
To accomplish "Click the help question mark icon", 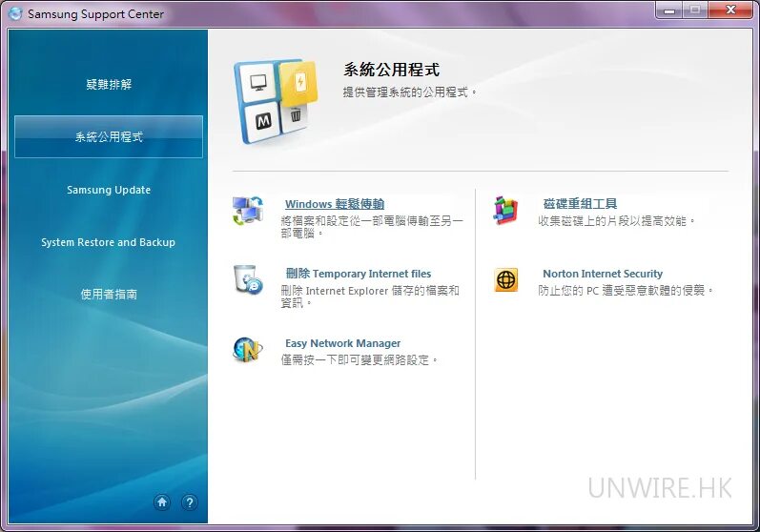I will pyautogui.click(x=190, y=502).
